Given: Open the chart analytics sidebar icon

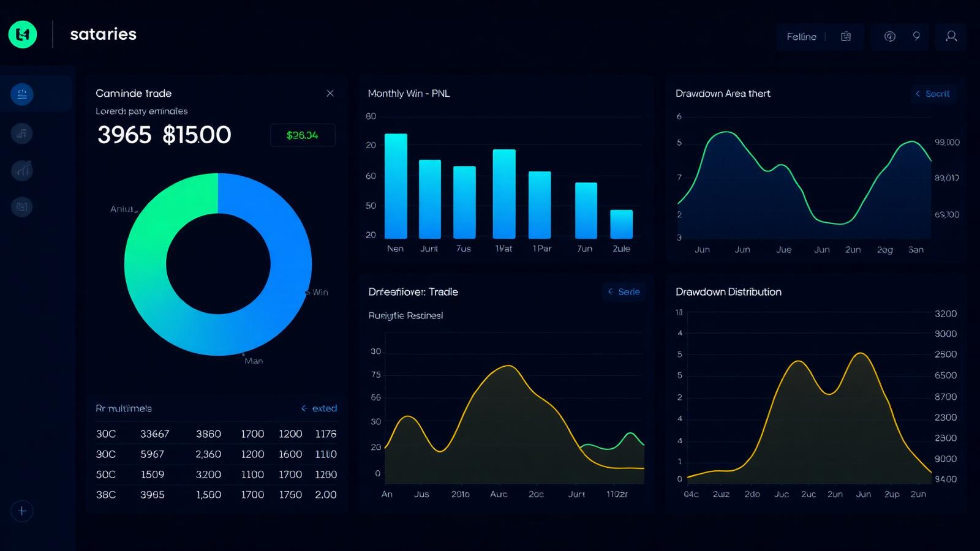Looking at the screenshot, I should coord(22,170).
